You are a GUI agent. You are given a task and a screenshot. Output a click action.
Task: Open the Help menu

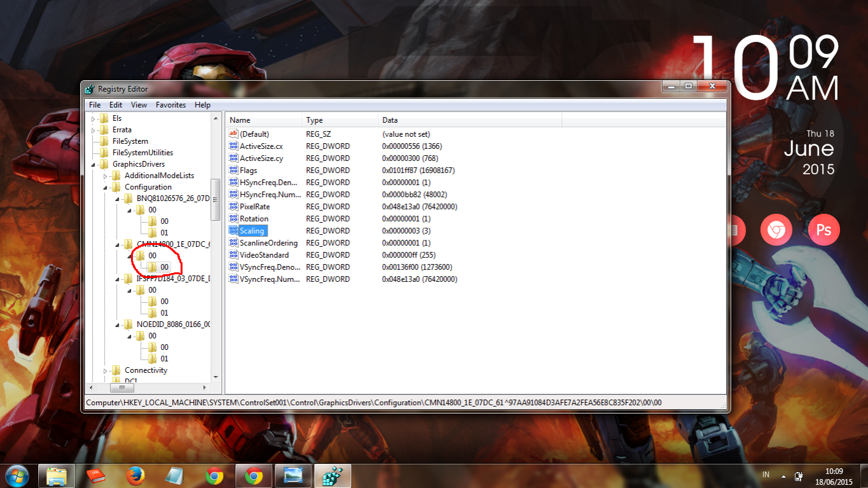pyautogui.click(x=202, y=105)
